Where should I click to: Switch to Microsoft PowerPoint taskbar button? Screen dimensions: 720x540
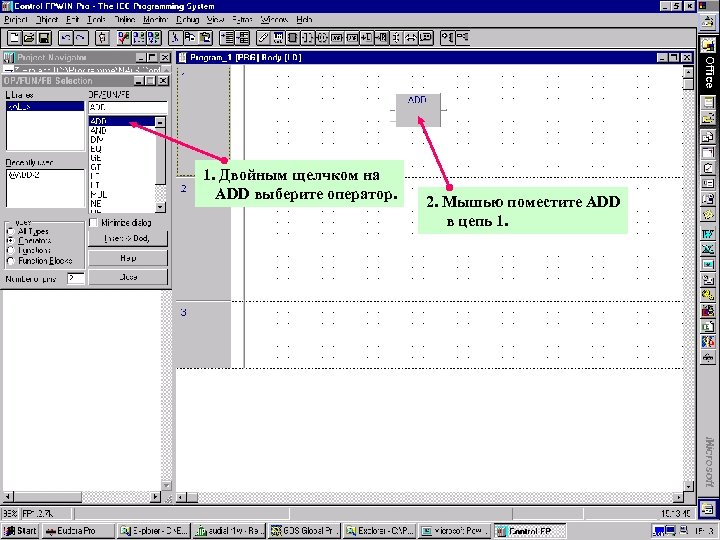455,531
